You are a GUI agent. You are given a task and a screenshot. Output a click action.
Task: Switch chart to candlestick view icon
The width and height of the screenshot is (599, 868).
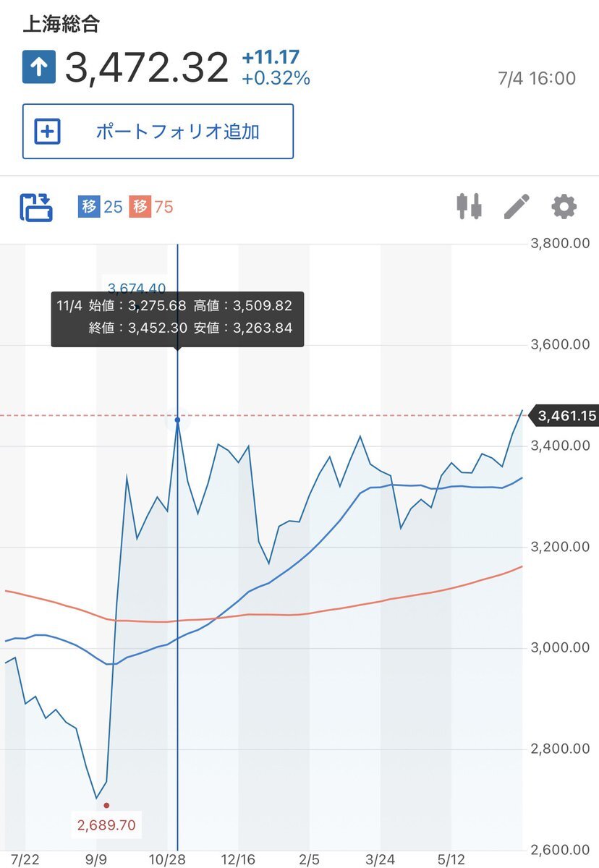(469, 207)
